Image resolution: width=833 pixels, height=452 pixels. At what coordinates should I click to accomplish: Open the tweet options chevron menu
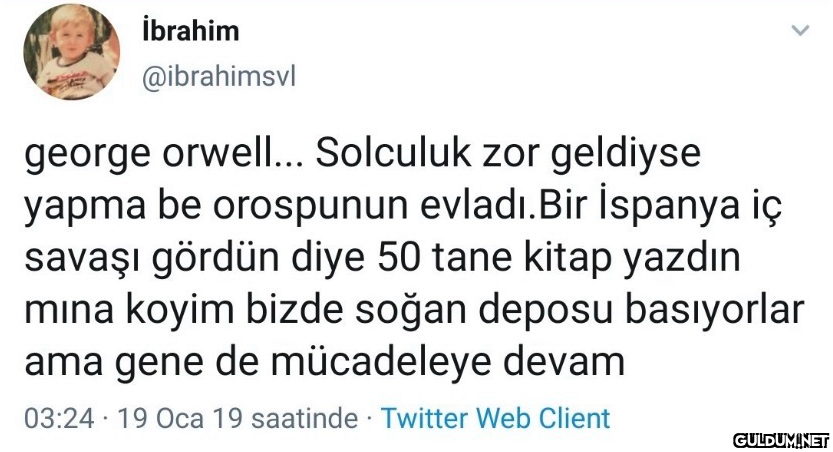pos(799,31)
